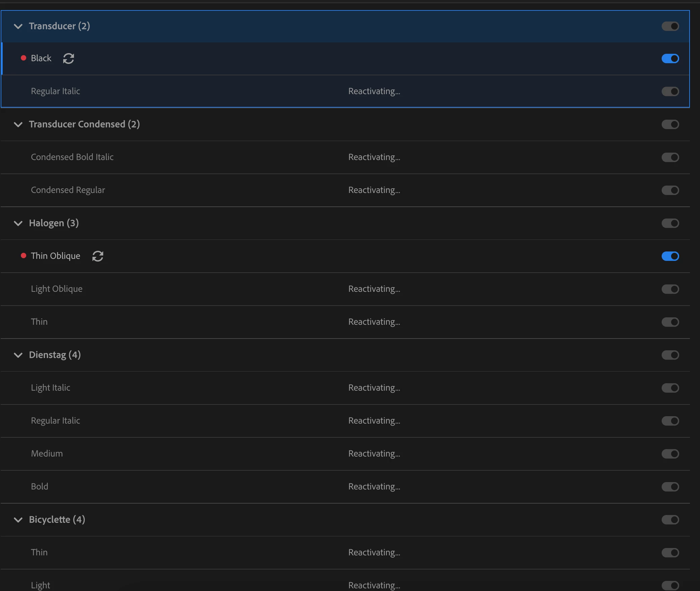Enable the Dienstag Medium toggle
The image size is (700, 591).
[670, 454]
